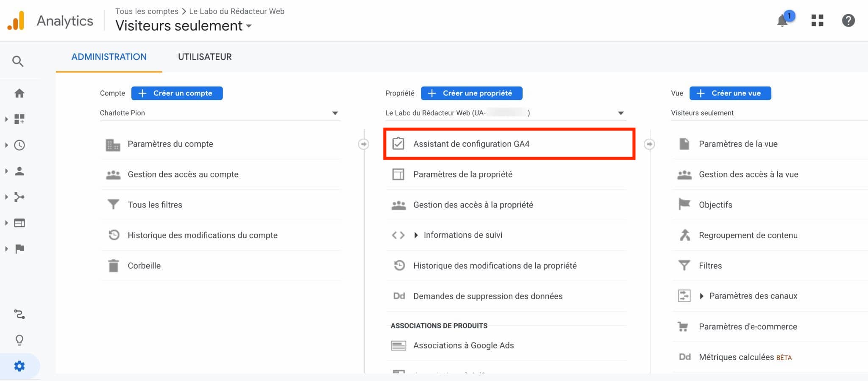868x381 pixels.
Task: Click arrow circle between Compte and Propriété
Action: [363, 144]
